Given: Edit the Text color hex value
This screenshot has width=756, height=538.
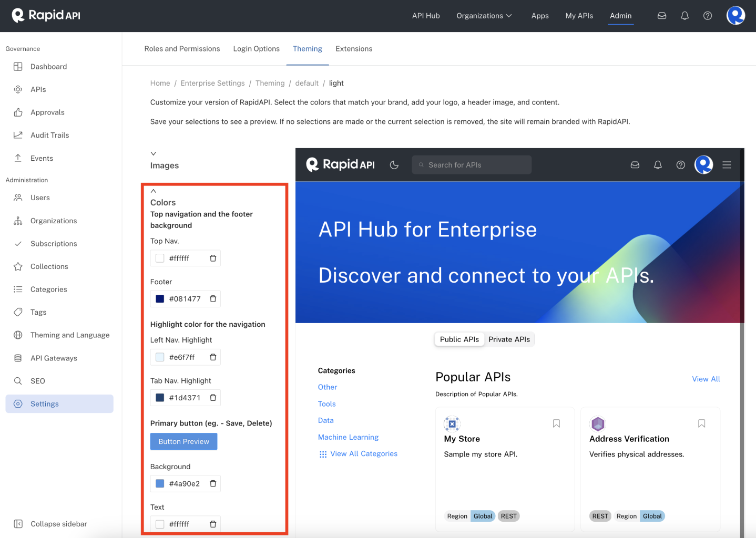Looking at the screenshot, I should (180, 524).
